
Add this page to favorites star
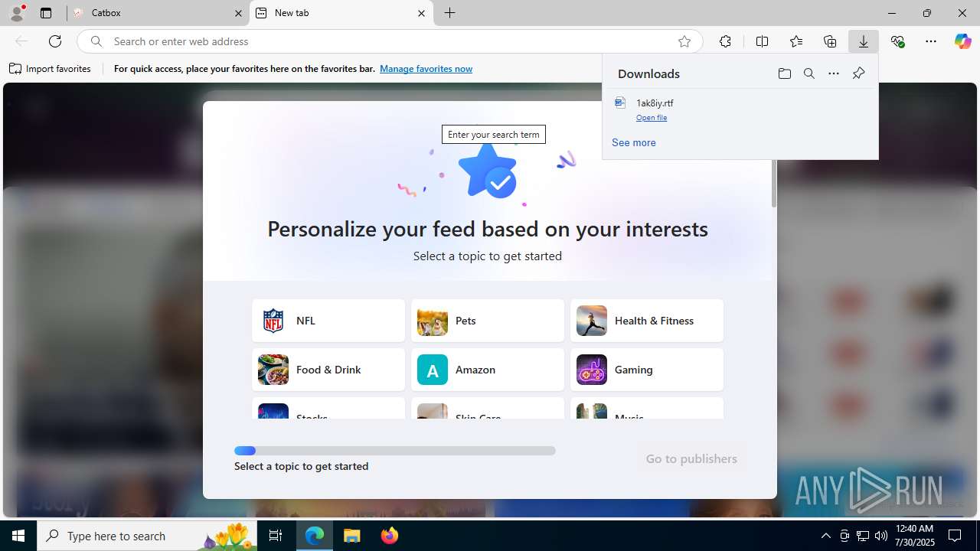[684, 41]
